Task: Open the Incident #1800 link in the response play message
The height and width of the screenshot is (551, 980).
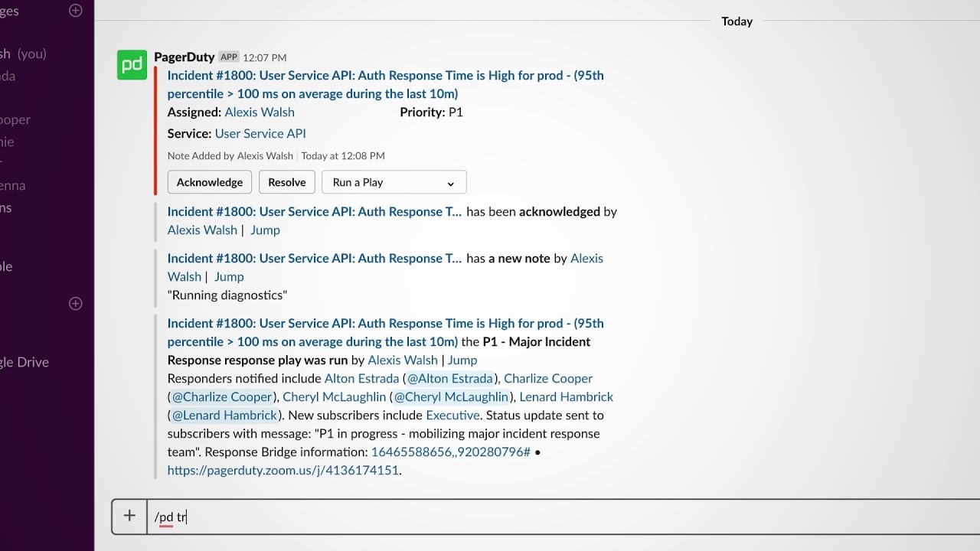Action: 386,332
